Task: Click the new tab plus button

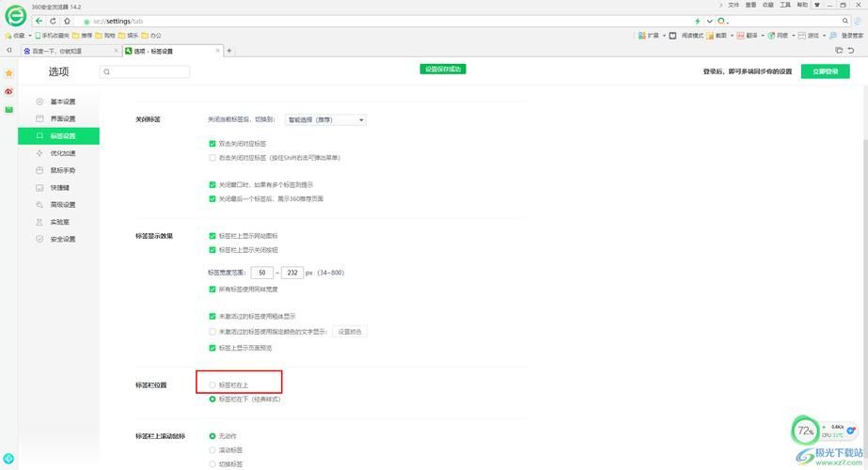Action: coord(229,51)
